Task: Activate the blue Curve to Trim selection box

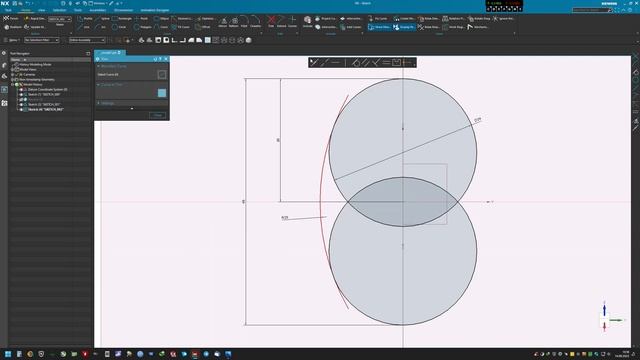Action: tap(162, 93)
